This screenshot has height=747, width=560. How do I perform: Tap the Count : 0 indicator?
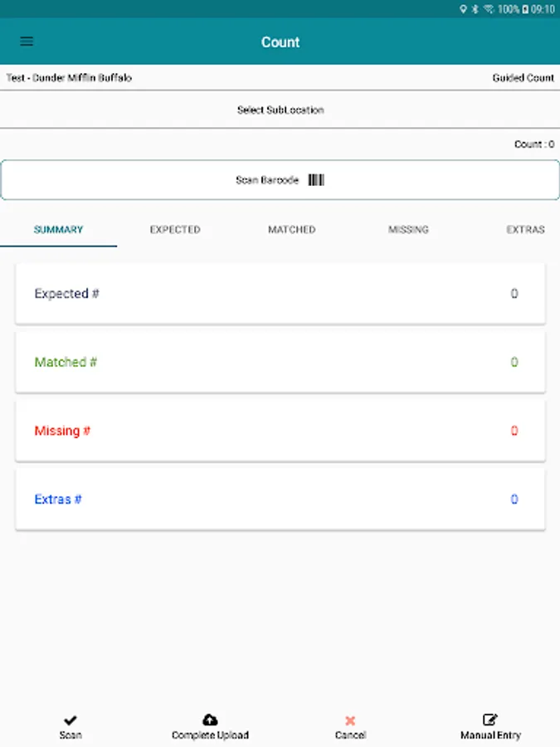click(x=533, y=144)
